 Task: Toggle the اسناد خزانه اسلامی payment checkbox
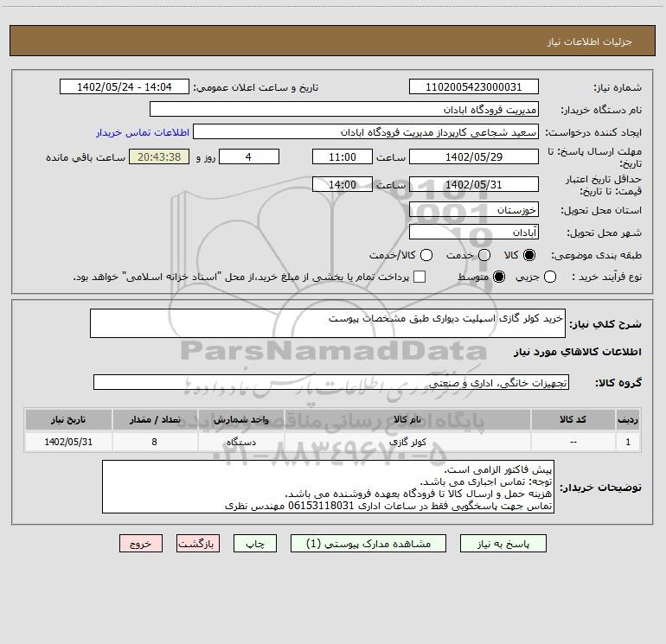[x=419, y=277]
